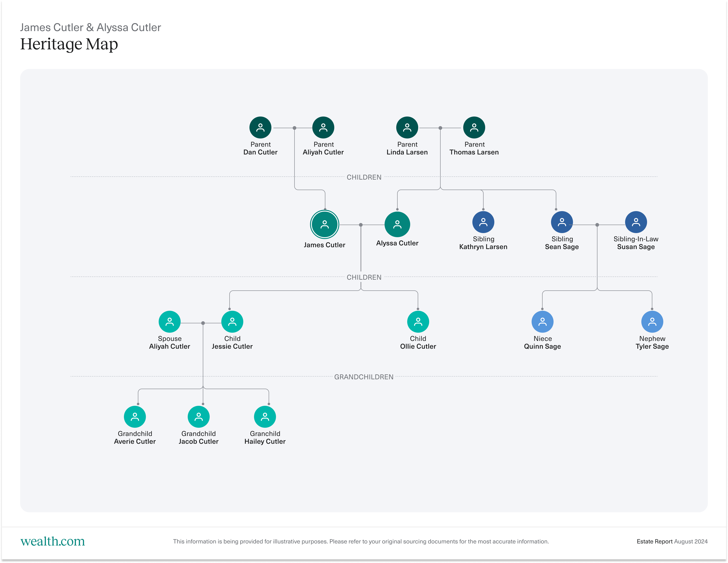Click Alyssa Cutler's person icon
The image size is (728, 563).
397,224
